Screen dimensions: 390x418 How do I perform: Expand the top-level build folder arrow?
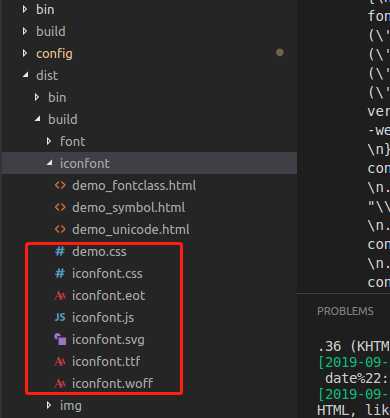click(25, 31)
